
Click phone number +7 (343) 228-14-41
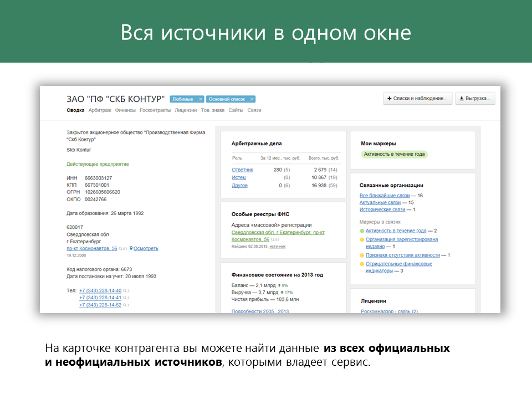coord(100,298)
